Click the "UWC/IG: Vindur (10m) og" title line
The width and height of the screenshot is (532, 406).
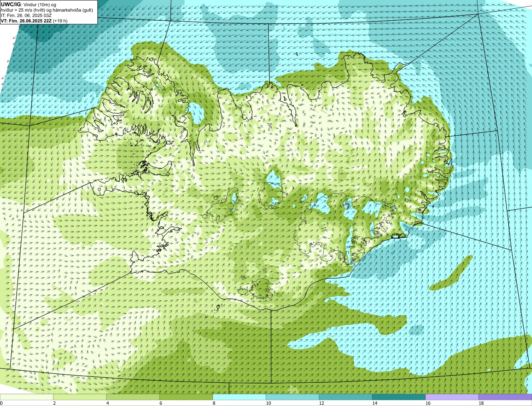29,5
